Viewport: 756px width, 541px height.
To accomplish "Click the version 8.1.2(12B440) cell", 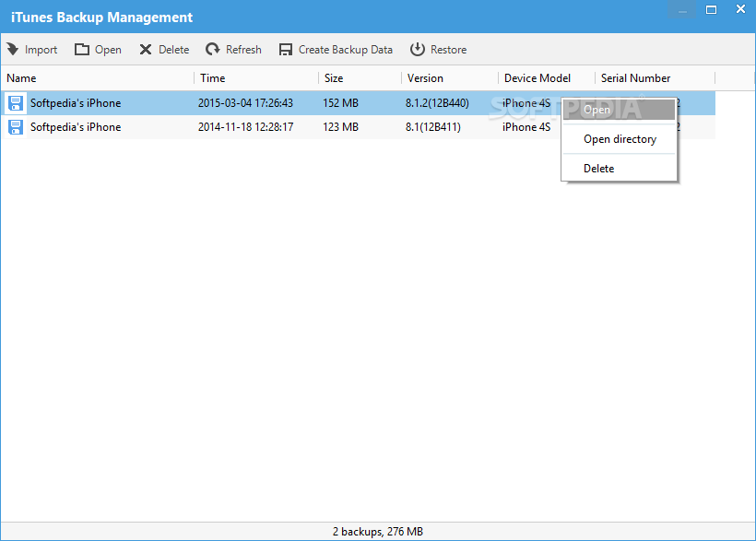I will point(437,103).
